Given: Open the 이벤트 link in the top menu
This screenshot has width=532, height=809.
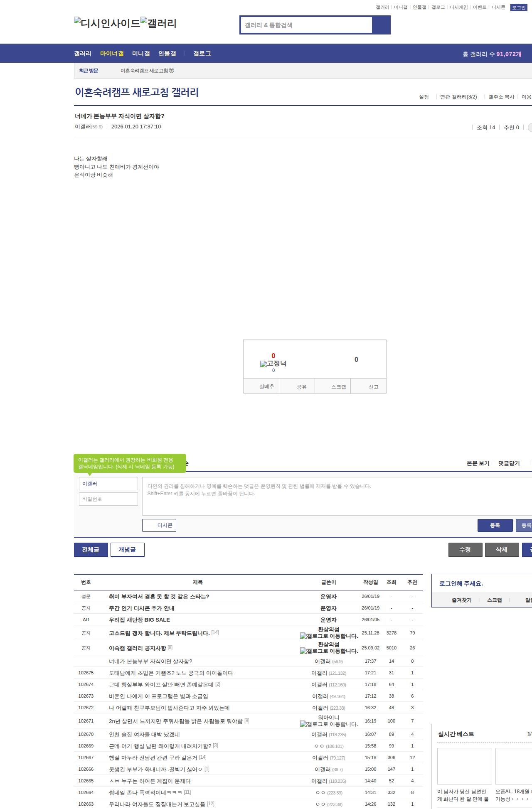Looking at the screenshot, I should coord(480,7).
